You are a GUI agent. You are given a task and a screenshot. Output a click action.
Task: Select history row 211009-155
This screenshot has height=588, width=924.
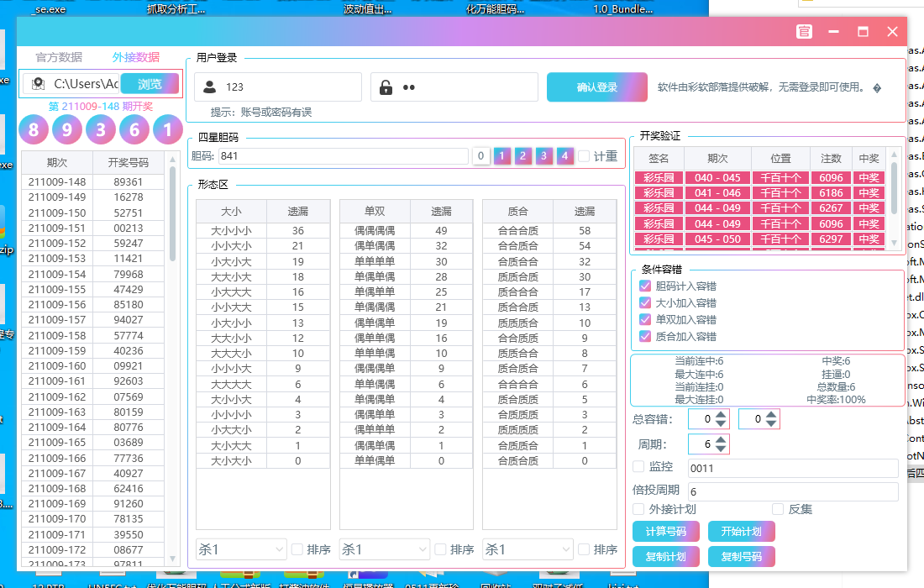tap(93, 289)
